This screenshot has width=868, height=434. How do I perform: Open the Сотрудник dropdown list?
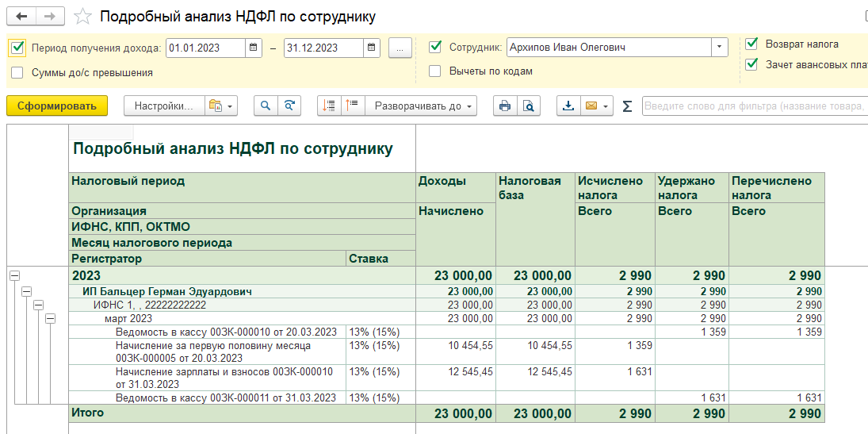(x=719, y=48)
